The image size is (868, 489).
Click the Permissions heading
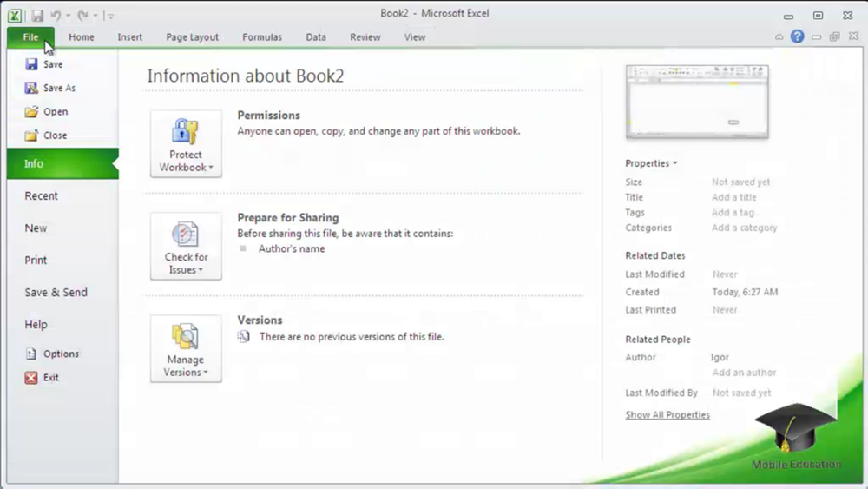click(x=268, y=116)
